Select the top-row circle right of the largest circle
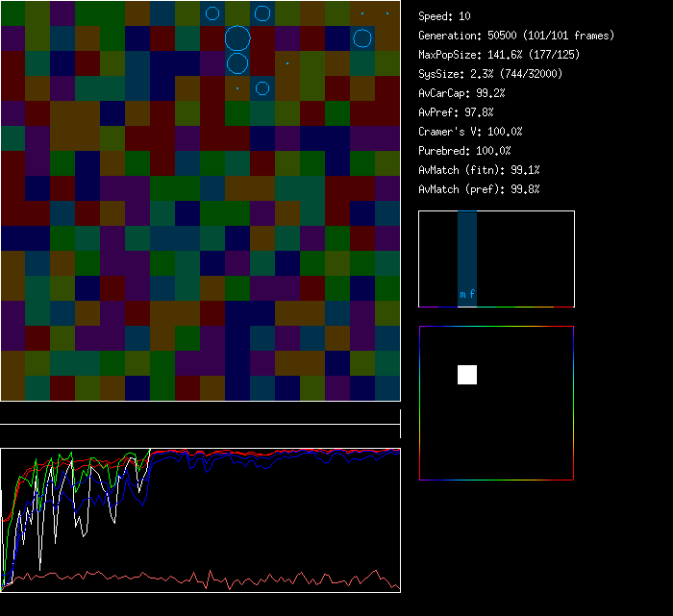Screen dimensions: 673x616 tap(262, 13)
